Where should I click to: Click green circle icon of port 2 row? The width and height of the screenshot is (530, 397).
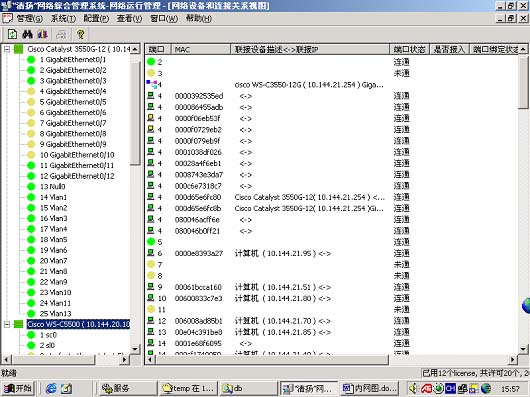coord(151,61)
